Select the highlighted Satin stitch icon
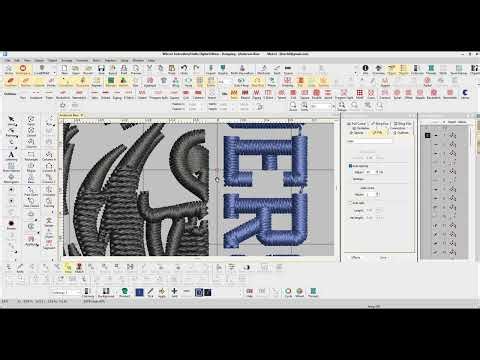This screenshot has height=360, width=480. coord(234,94)
